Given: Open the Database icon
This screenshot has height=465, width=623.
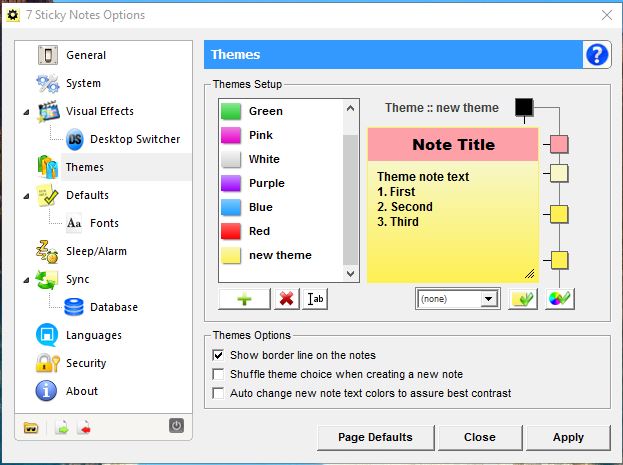Looking at the screenshot, I should [74, 307].
